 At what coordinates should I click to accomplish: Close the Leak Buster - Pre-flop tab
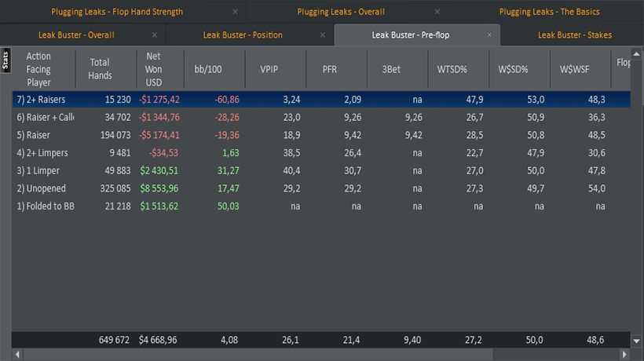coord(489,35)
